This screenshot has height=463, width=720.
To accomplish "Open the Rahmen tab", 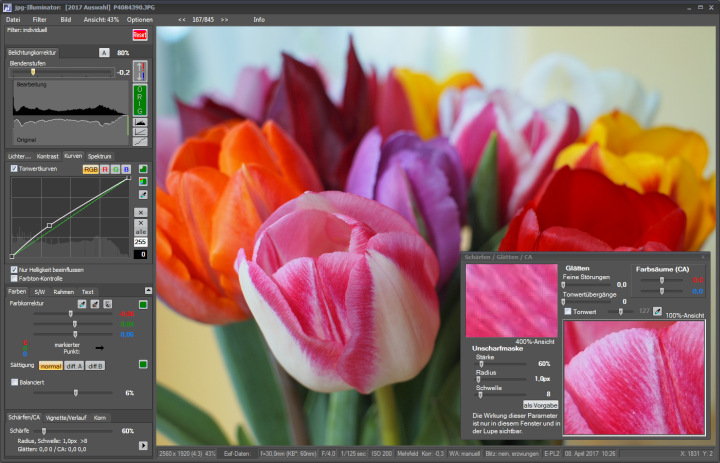I will [x=63, y=292].
